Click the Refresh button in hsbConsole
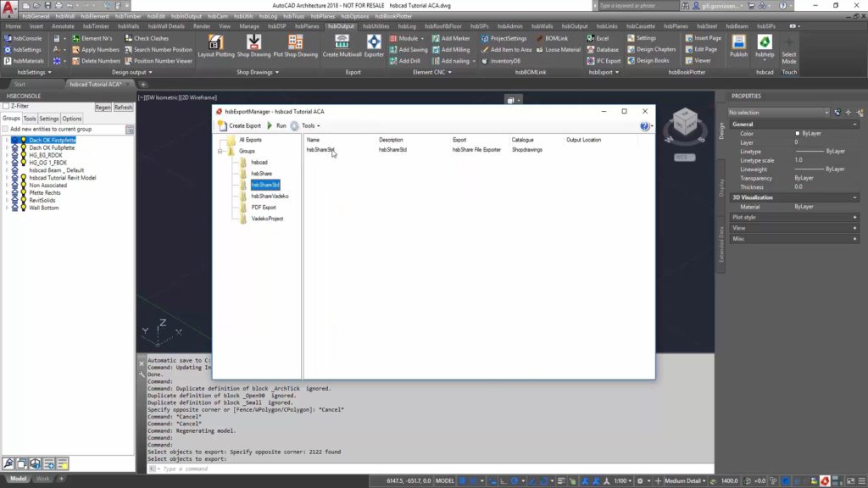Viewport: 868px width, 488px height. (x=123, y=108)
